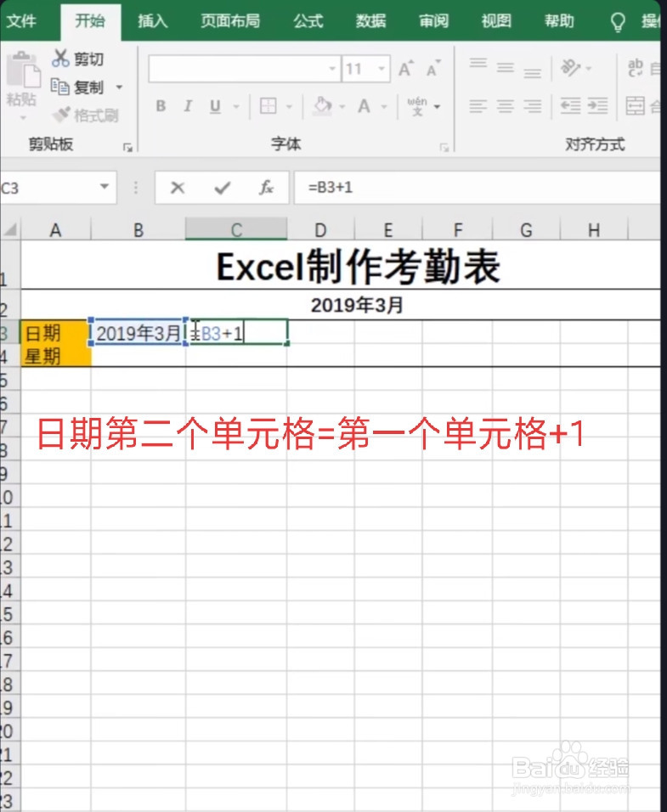Image resolution: width=667 pixels, height=812 pixels.
Task: Expand font color dropdown arrow
Action: coord(384,107)
